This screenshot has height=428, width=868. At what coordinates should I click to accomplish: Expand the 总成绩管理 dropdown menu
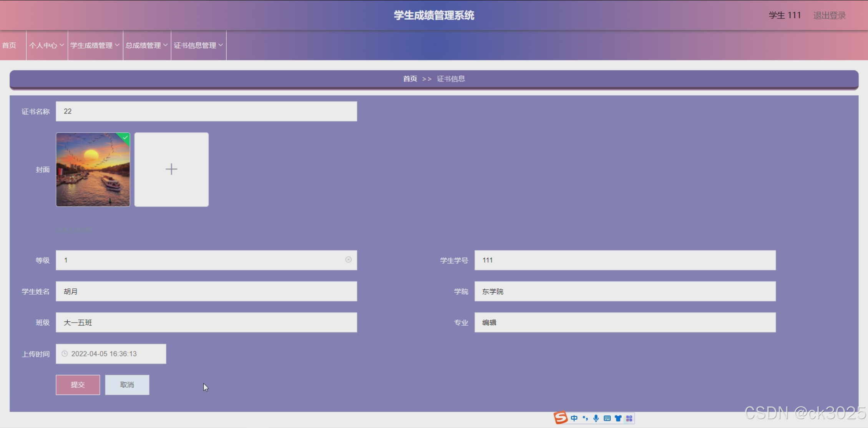coord(147,45)
